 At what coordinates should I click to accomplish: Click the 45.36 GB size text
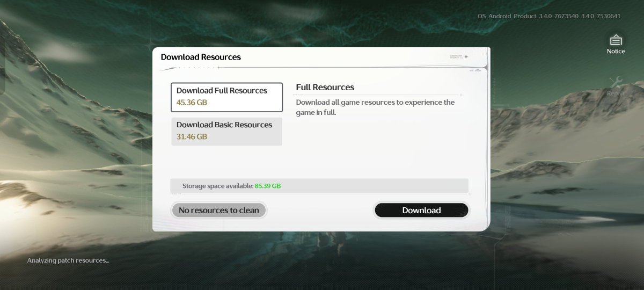(x=192, y=102)
